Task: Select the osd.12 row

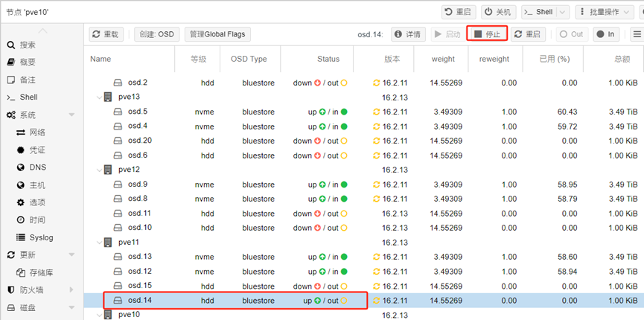Action: (364, 271)
